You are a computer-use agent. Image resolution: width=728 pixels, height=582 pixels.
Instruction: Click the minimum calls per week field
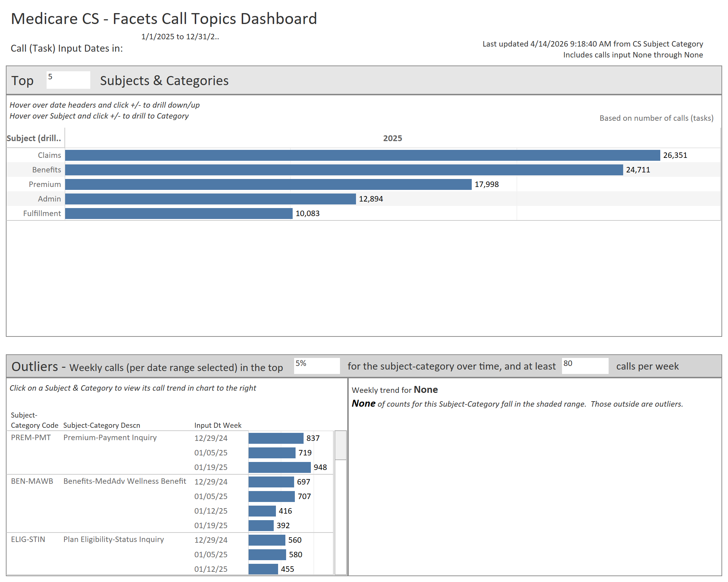click(x=585, y=366)
